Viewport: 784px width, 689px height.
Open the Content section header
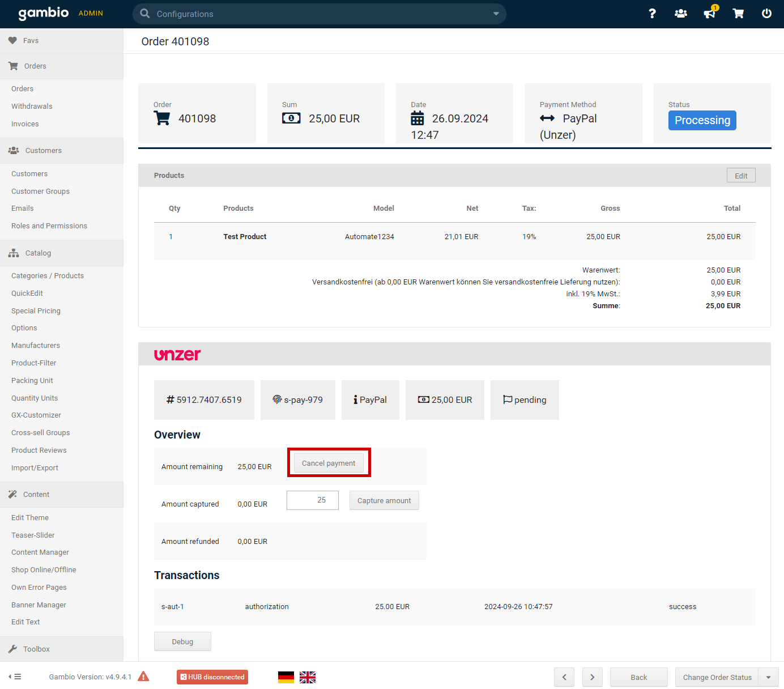click(x=61, y=495)
